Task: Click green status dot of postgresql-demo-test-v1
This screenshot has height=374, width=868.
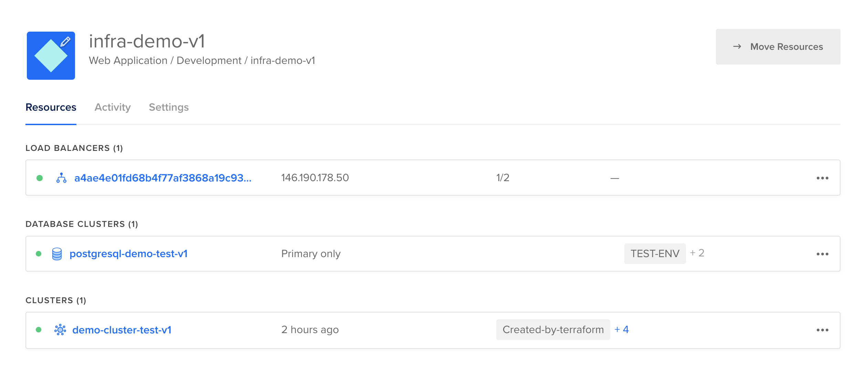Action: coord(39,254)
